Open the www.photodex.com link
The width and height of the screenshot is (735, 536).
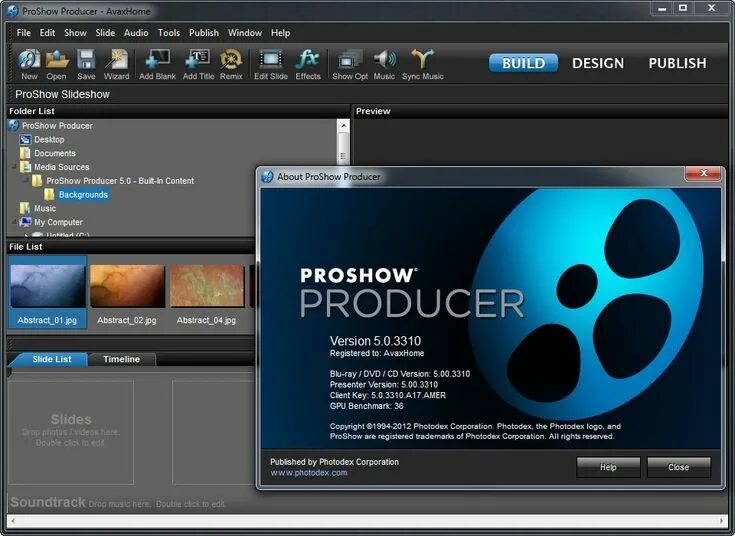point(308,473)
